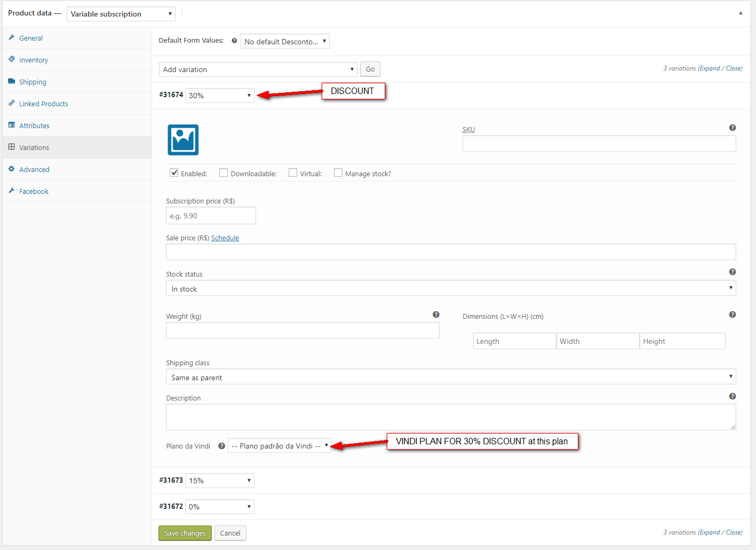Image resolution: width=756 pixels, height=550 pixels.
Task: Click the Facebook wrench icon
Action: (12, 191)
